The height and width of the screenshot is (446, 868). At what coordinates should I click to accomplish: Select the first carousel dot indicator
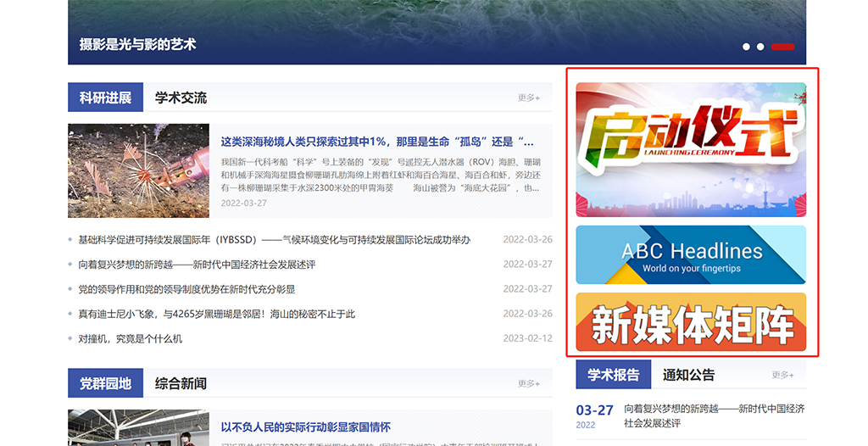point(746,47)
